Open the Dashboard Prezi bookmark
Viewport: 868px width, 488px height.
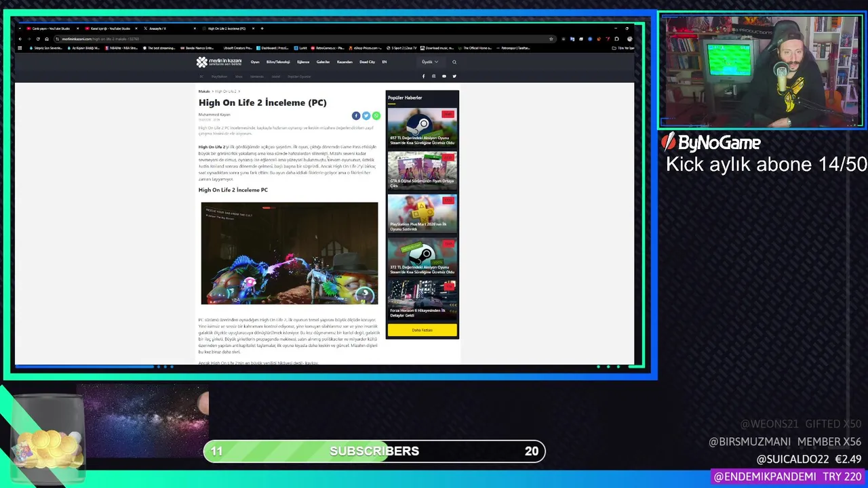pos(272,48)
